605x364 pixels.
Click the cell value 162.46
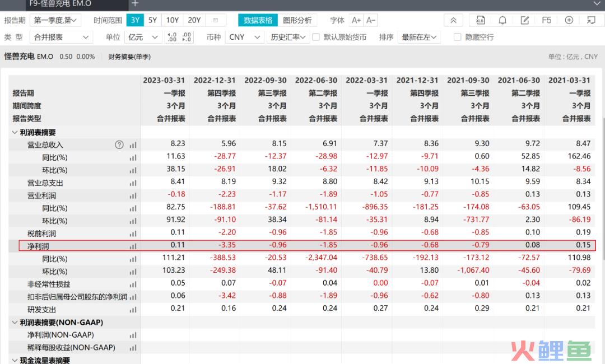click(579, 156)
